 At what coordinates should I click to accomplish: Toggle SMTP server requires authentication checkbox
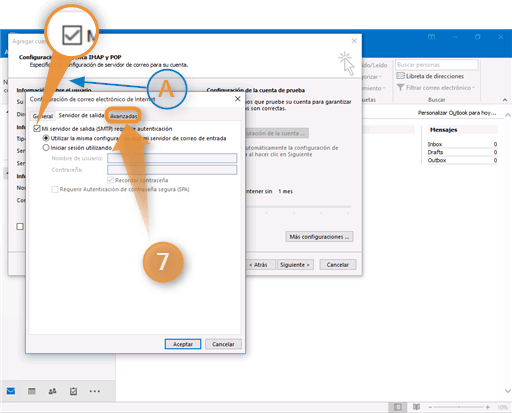point(37,129)
